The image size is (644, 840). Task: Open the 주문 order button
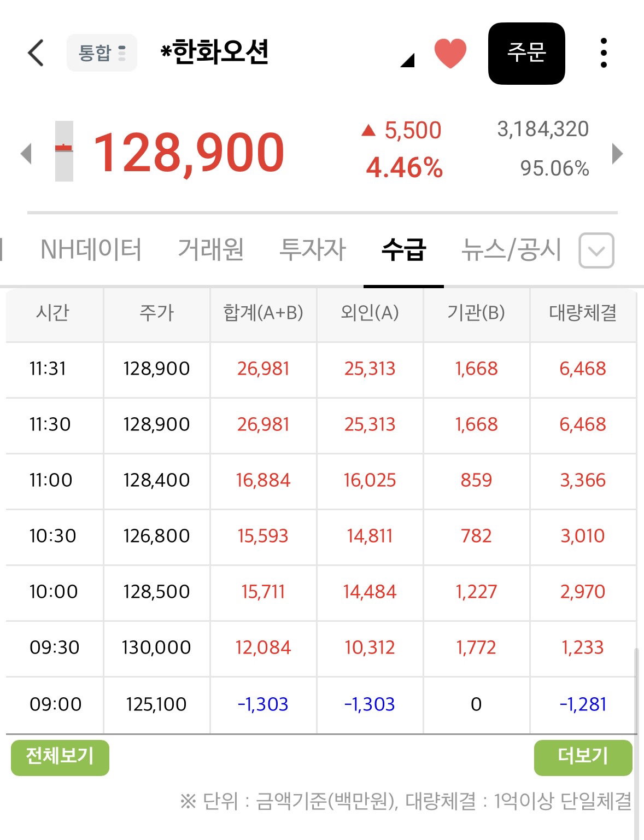(x=526, y=54)
